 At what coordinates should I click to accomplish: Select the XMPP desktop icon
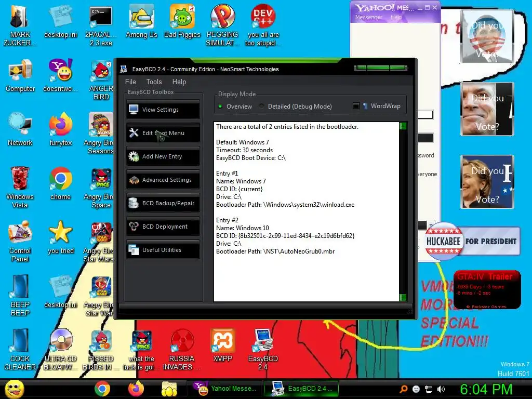(x=222, y=345)
